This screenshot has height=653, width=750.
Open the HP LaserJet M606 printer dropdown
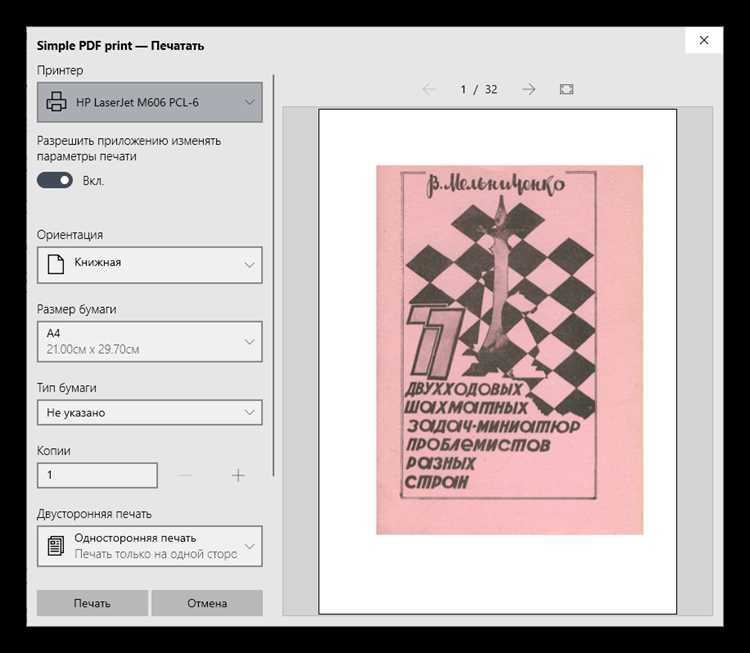[x=150, y=102]
